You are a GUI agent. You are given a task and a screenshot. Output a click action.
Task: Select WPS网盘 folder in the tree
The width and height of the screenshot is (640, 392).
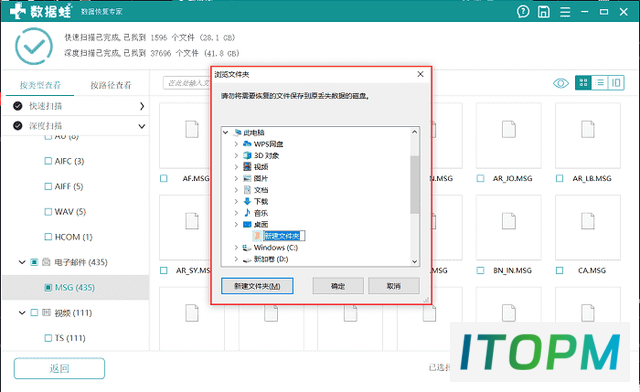point(268,144)
